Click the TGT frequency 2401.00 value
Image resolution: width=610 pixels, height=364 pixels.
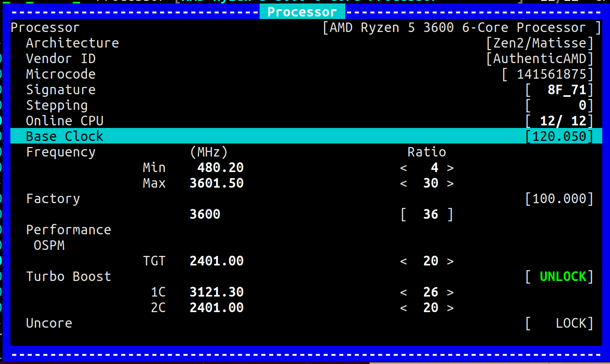[x=217, y=261]
